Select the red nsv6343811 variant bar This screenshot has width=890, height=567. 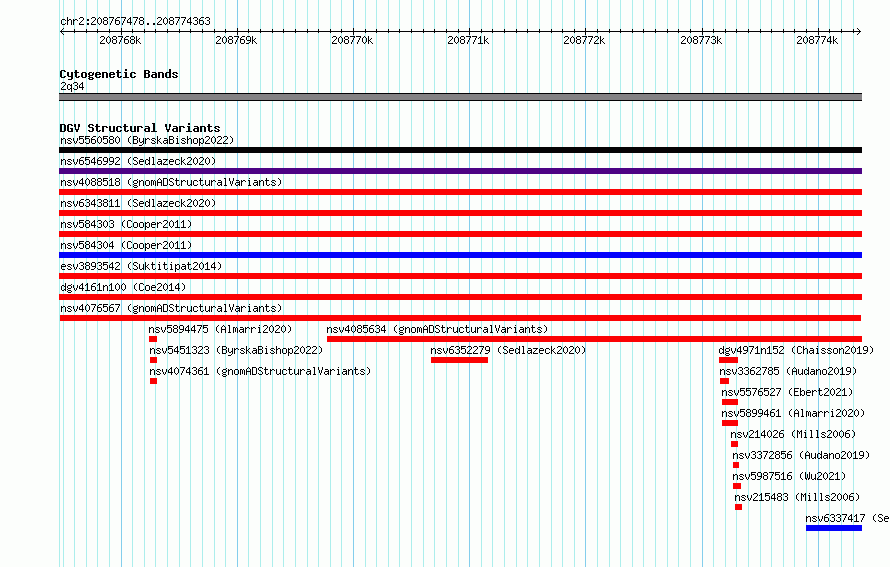[x=460, y=213]
